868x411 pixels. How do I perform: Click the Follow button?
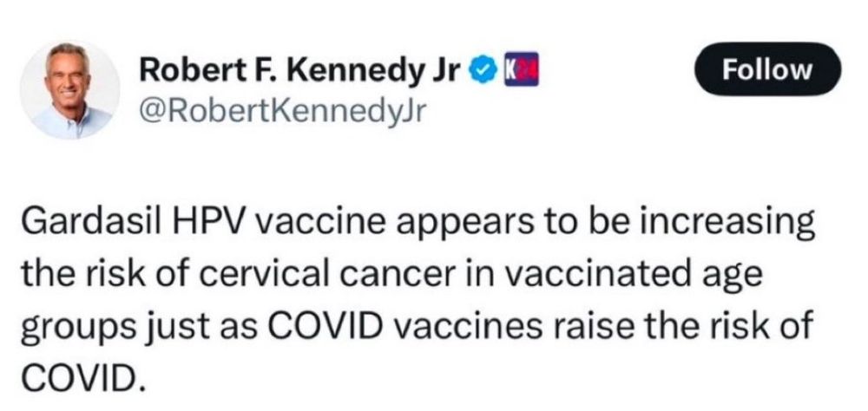click(767, 70)
